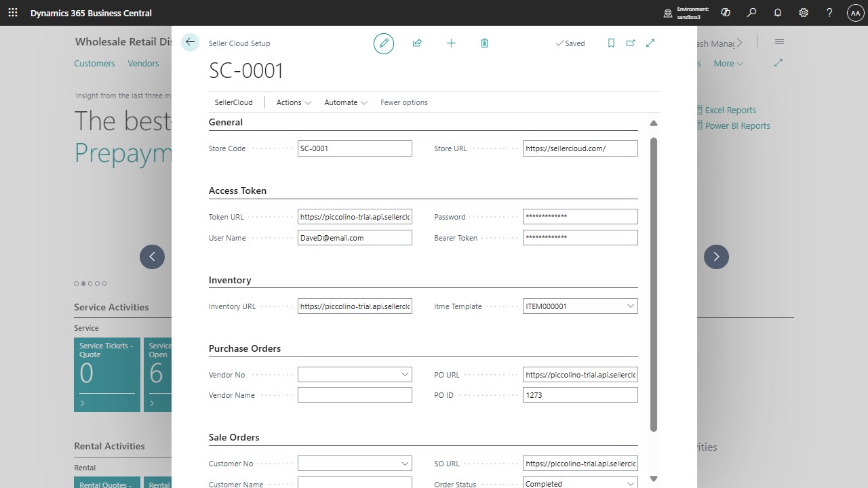Click the User Name field
Screen dimensions: 868x488
(x=355, y=238)
